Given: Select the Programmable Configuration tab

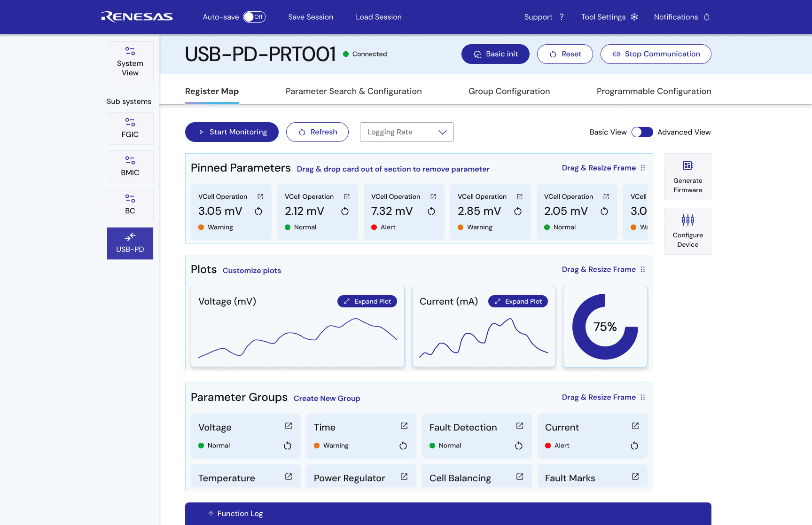Looking at the screenshot, I should [x=654, y=91].
